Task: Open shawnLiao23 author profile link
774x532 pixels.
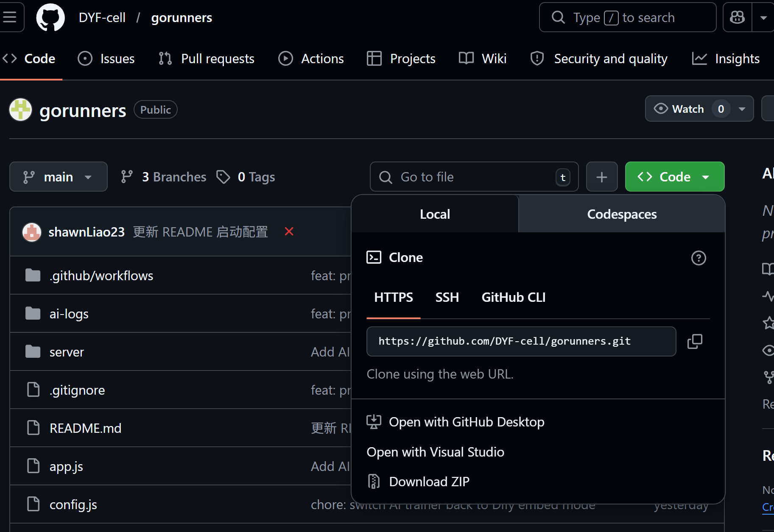Action: (x=87, y=232)
